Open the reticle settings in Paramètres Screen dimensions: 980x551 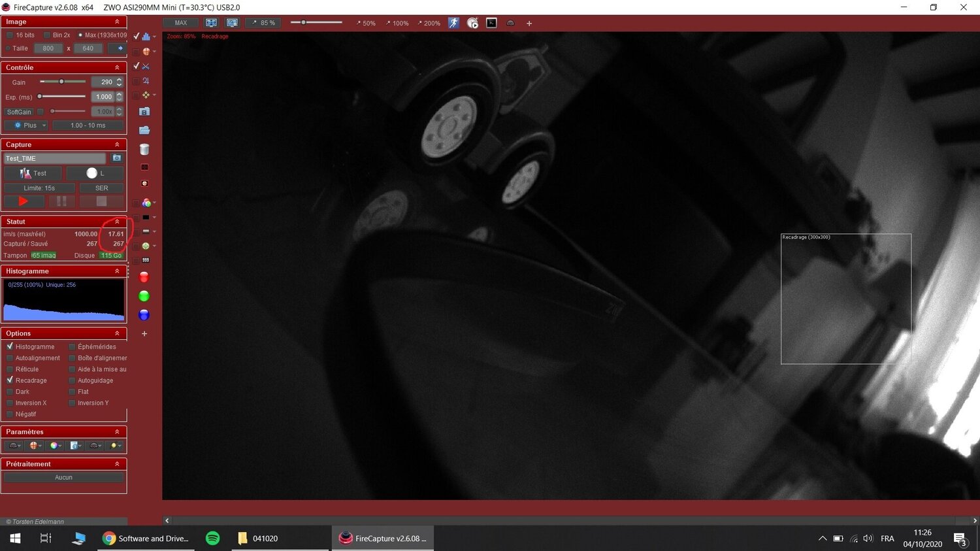(x=35, y=446)
